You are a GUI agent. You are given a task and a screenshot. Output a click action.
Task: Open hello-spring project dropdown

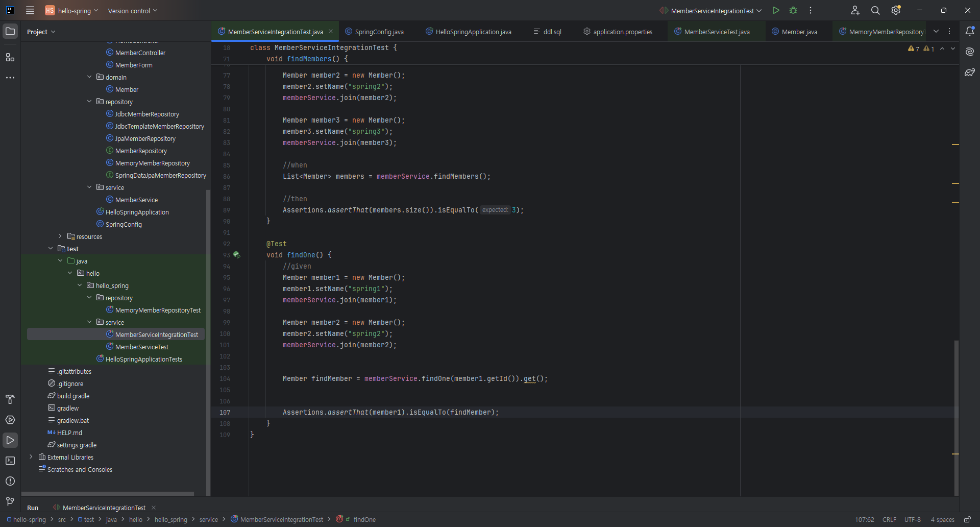coord(71,10)
